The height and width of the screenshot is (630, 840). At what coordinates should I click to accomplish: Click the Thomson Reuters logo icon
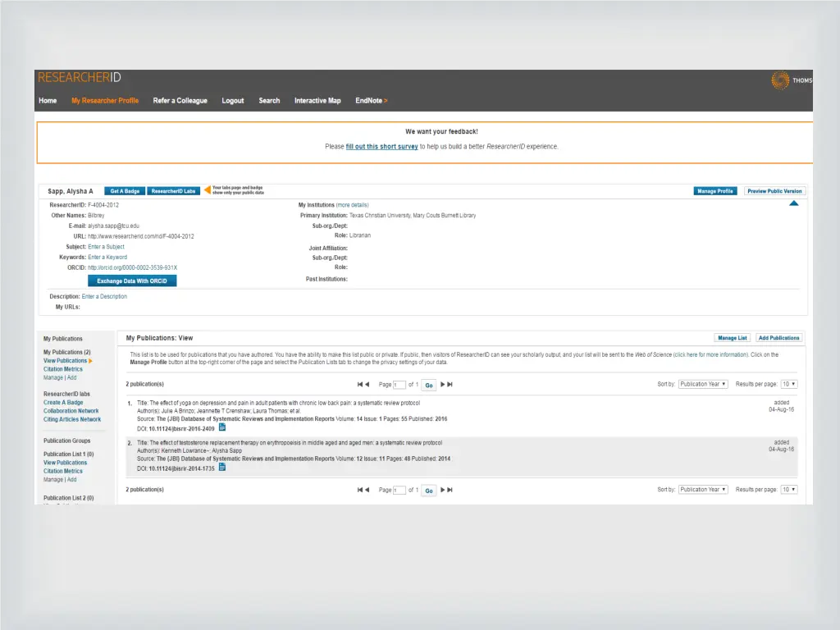(780, 80)
